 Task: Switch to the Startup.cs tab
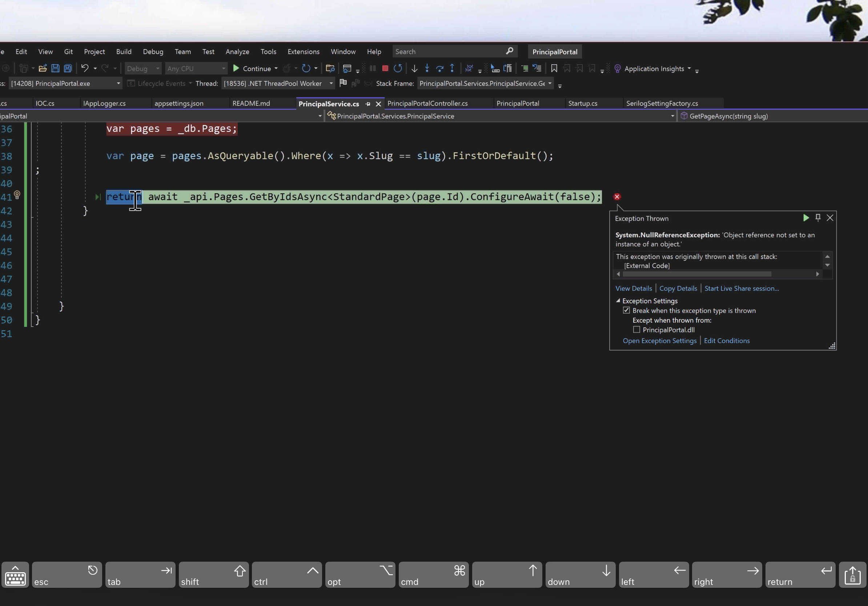click(x=583, y=103)
